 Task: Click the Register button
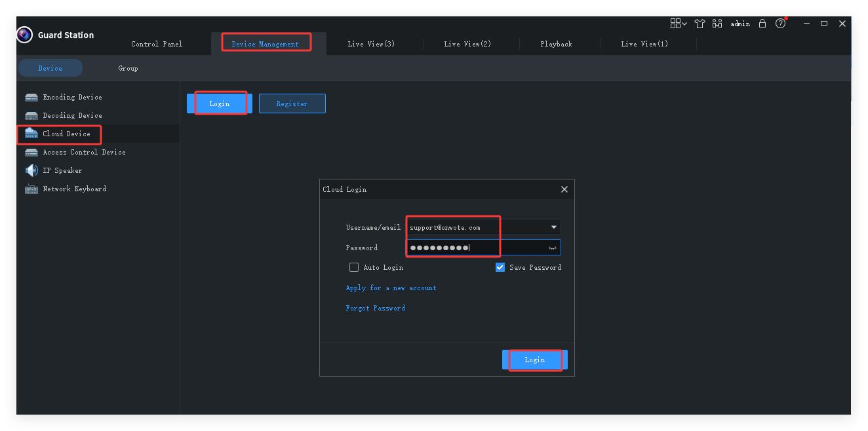(292, 103)
